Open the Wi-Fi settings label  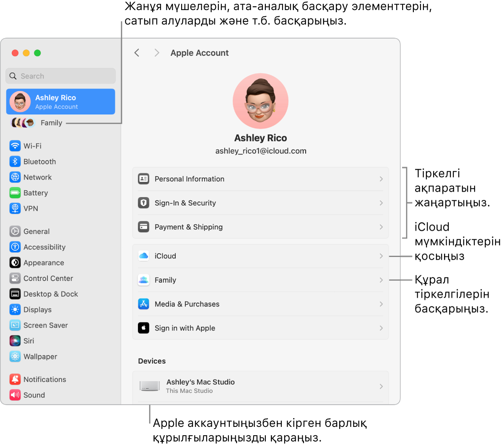coord(32,146)
